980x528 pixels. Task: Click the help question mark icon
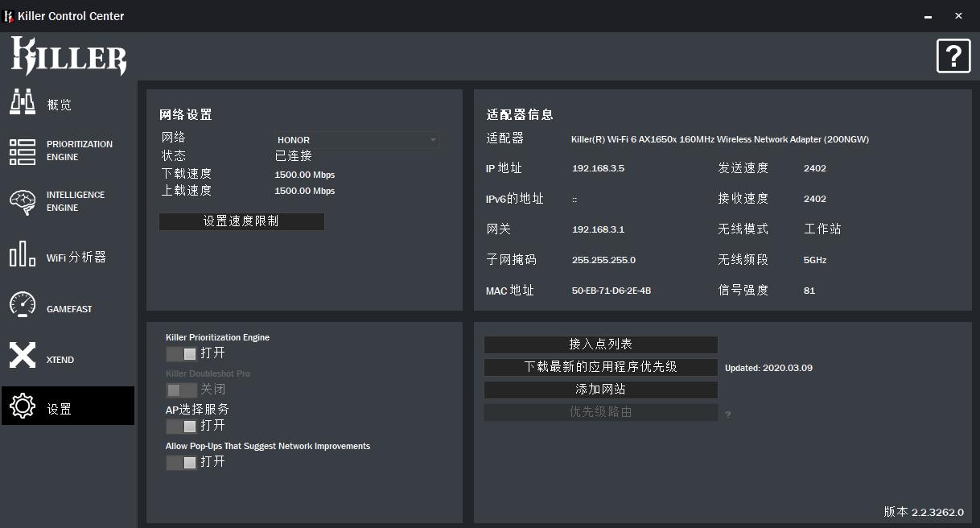[x=953, y=56]
